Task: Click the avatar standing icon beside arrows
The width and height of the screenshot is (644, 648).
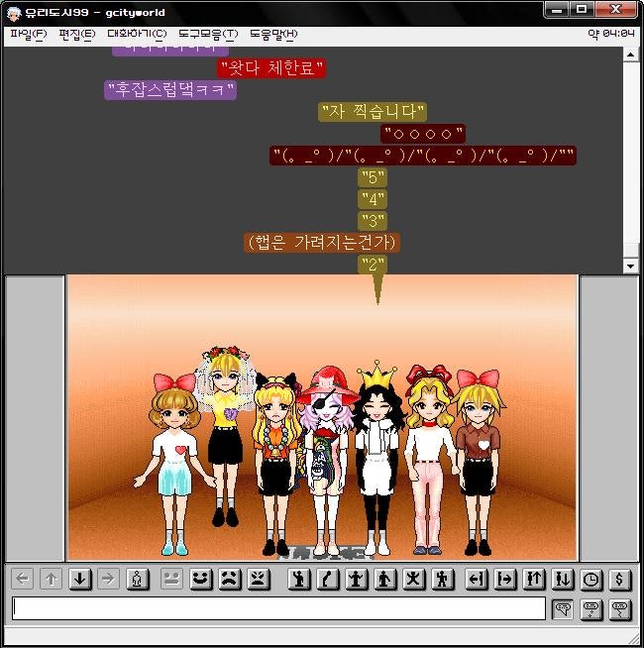Action: [138, 579]
